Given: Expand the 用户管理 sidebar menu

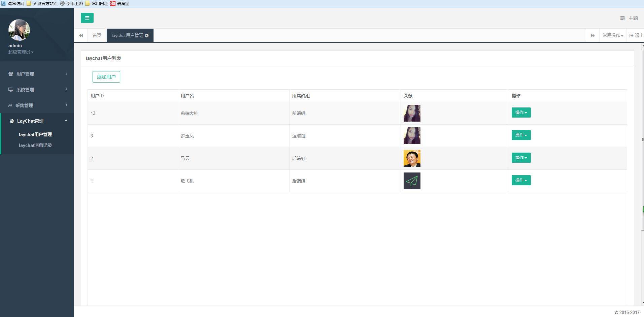Looking at the screenshot, I should pyautogui.click(x=37, y=74).
